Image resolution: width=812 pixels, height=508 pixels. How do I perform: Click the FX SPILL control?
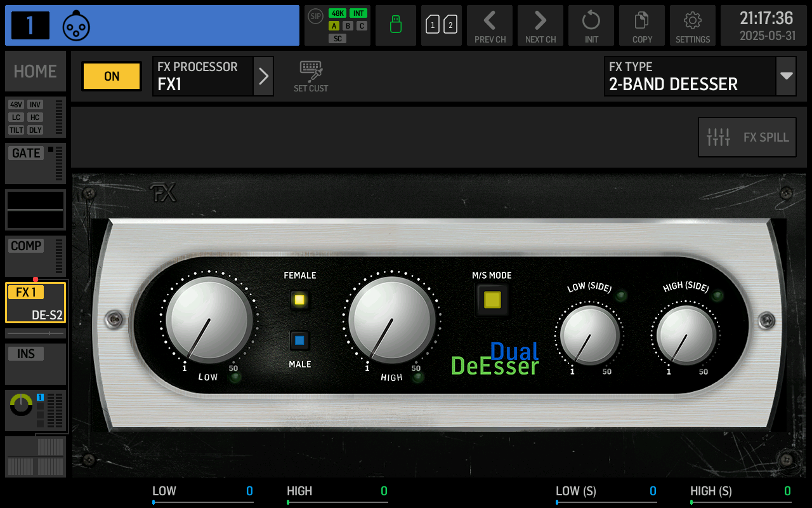(x=747, y=137)
